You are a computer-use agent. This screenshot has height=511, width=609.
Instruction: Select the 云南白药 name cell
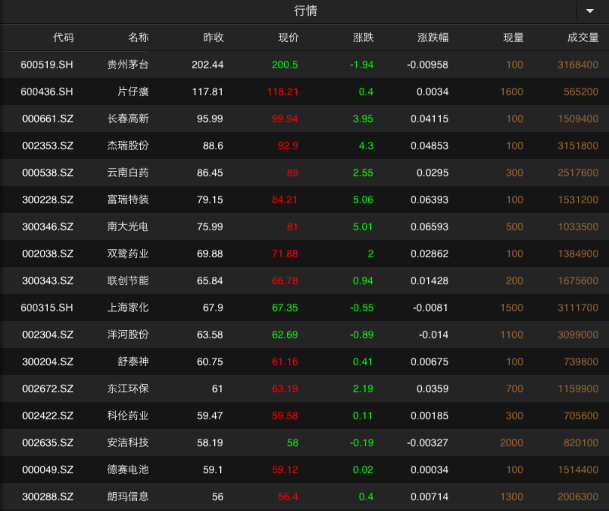click(128, 172)
